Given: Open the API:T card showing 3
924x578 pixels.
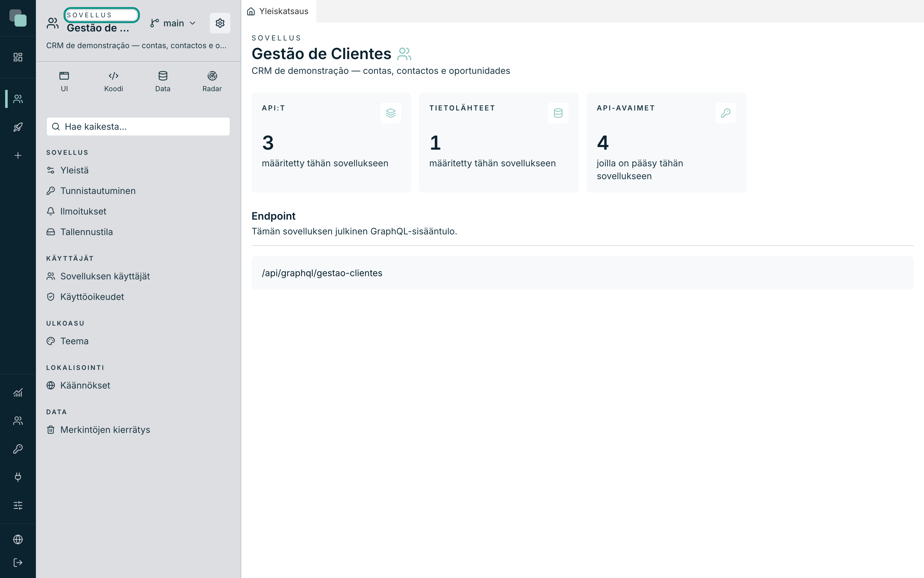Looking at the screenshot, I should point(331,143).
